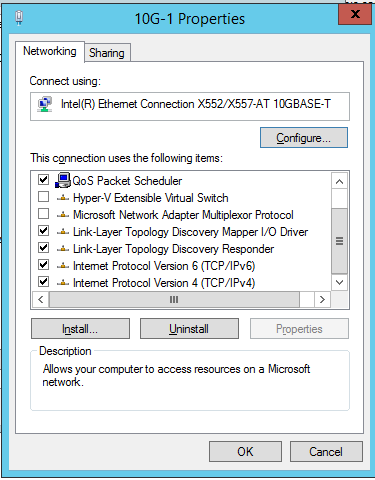The height and width of the screenshot is (480, 375).
Task: Uncheck Link-Layer Topology Discovery Responder
Action: [x=43, y=248]
